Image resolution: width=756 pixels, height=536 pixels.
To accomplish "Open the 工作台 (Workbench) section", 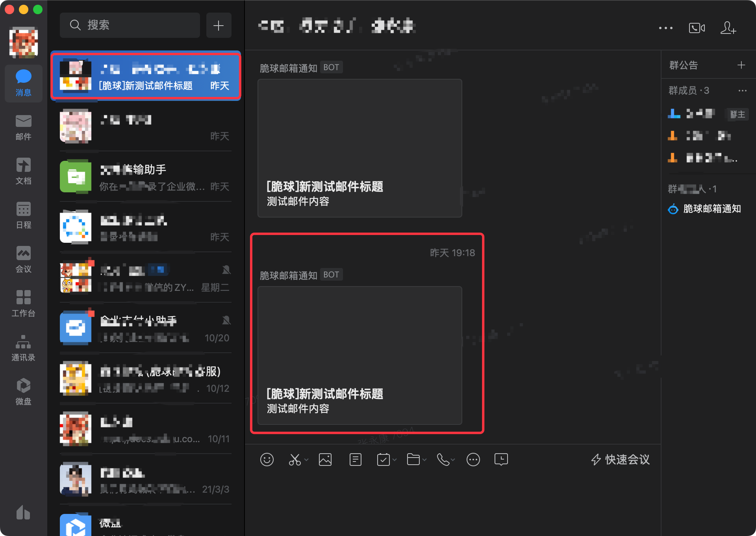I will [x=23, y=304].
